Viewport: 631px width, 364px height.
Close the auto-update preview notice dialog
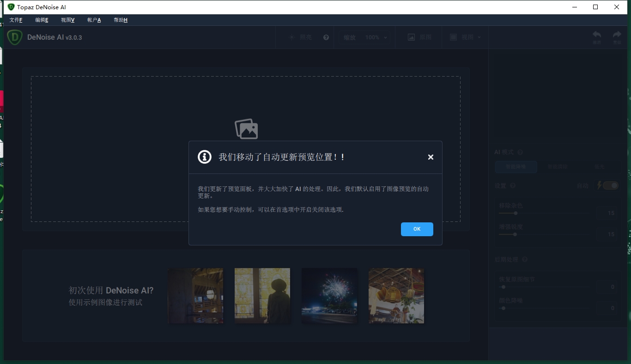(431, 157)
